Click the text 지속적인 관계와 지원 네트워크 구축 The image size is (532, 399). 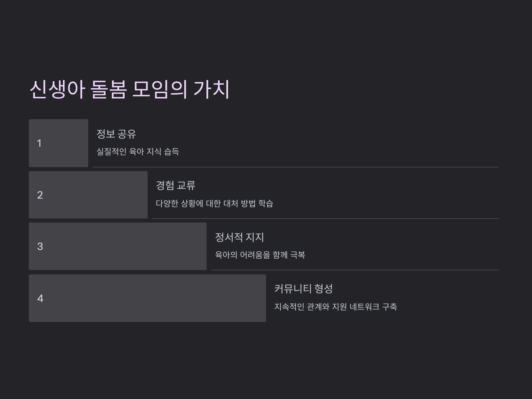pos(336,307)
